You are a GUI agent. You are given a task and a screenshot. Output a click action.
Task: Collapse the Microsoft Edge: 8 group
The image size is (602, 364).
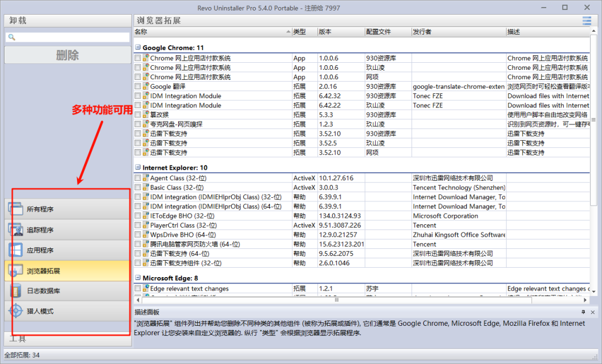(x=138, y=278)
